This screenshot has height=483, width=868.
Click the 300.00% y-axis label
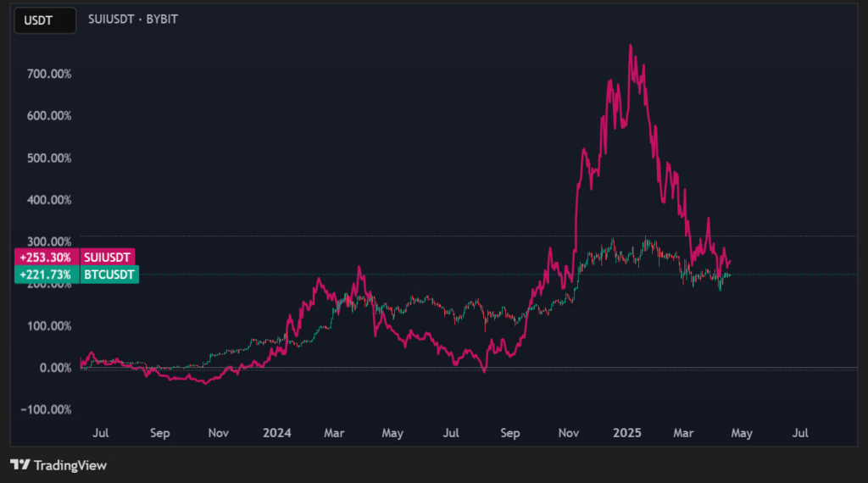(x=48, y=241)
